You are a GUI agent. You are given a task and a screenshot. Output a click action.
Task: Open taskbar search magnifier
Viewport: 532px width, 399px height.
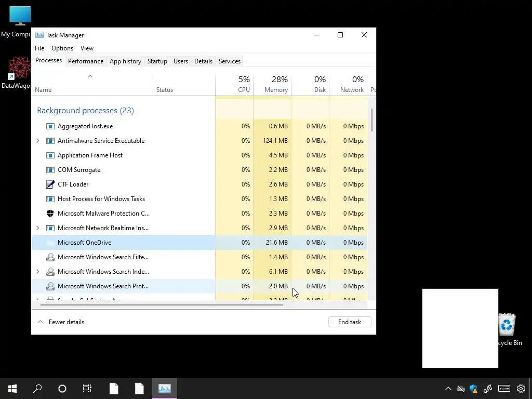tap(37, 389)
